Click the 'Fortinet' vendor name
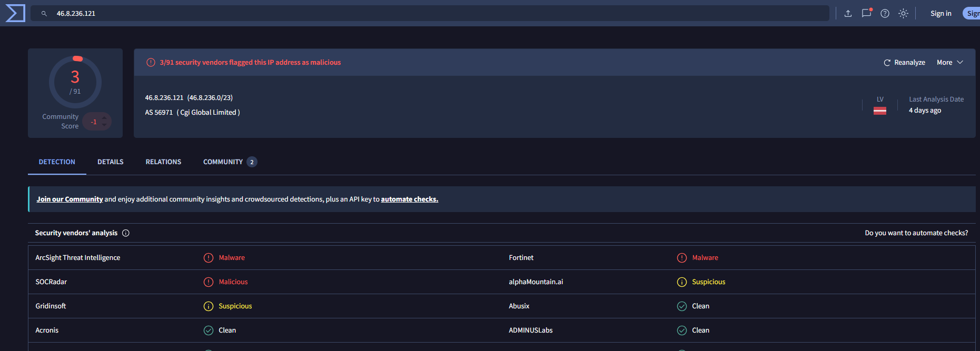This screenshot has width=980, height=351. tap(521, 257)
